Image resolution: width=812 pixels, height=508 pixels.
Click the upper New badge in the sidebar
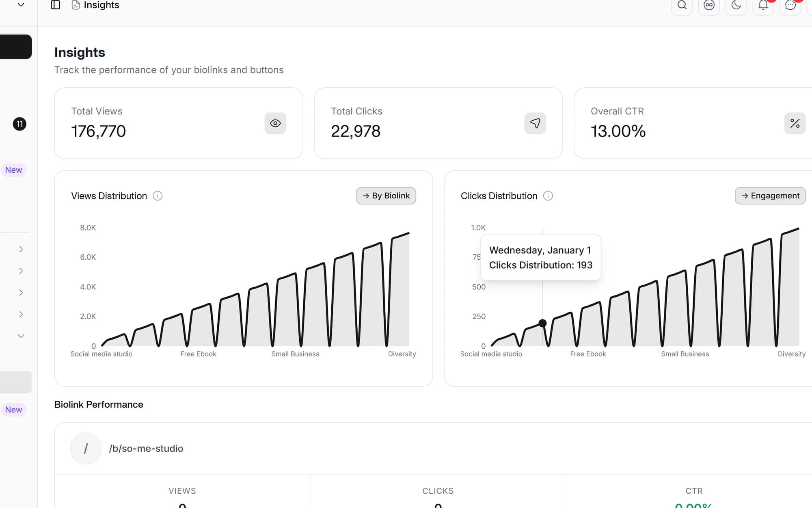click(13, 170)
